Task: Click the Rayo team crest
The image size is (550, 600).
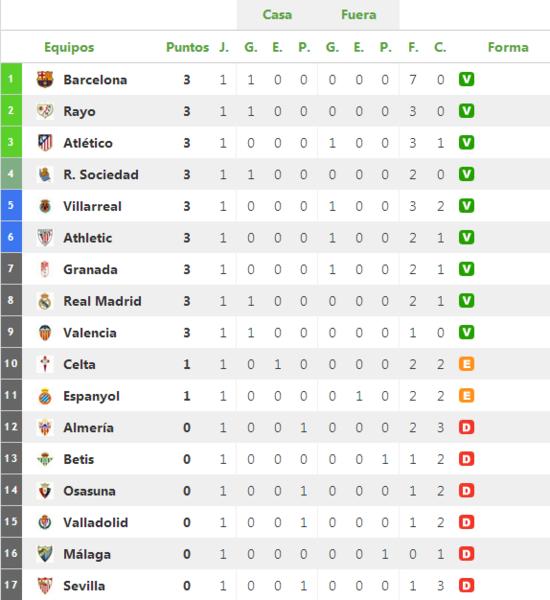Action: tap(45, 111)
